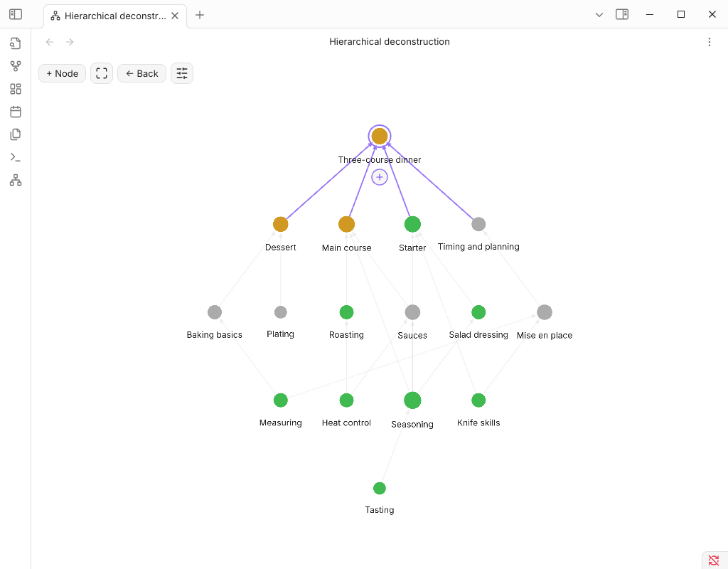Select the Tasting node
This screenshot has height=569, width=728.
(380, 488)
